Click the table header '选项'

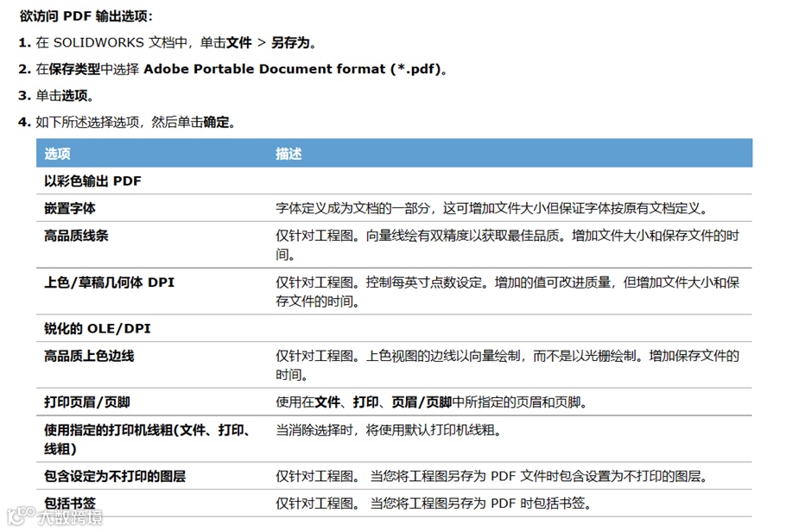coord(57,154)
